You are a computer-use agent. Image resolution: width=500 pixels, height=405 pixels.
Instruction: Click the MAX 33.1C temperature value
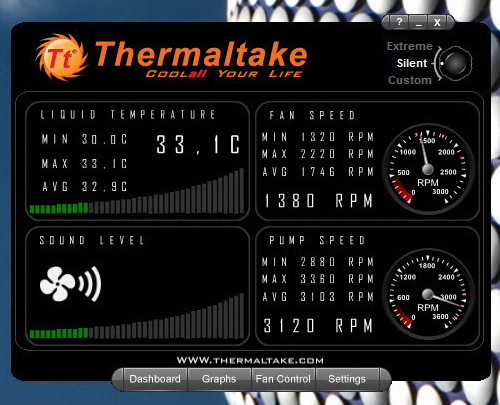(x=84, y=164)
